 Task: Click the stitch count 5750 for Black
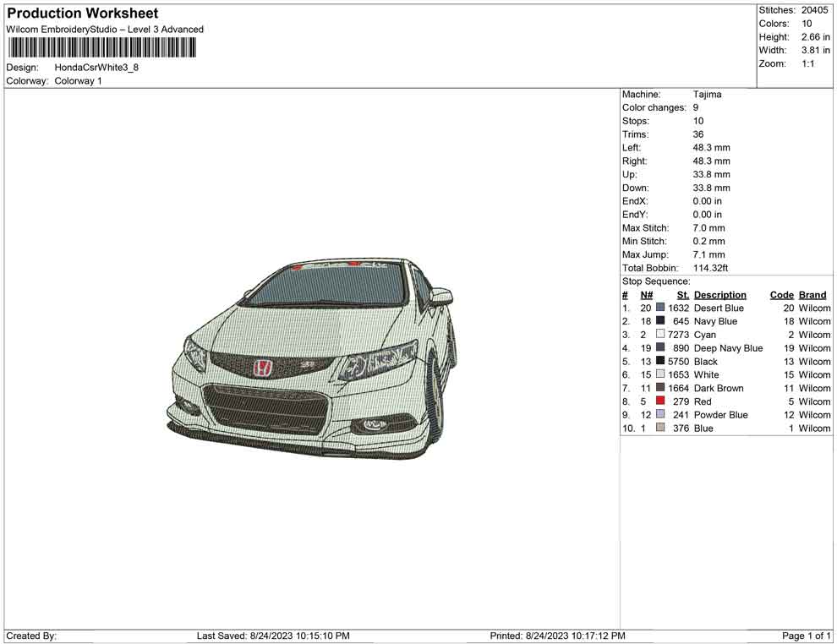(678, 361)
